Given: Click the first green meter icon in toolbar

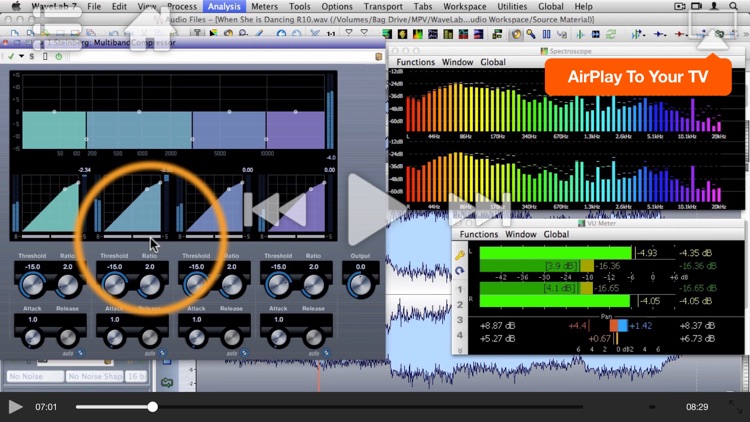Looking at the screenshot, I should [x=386, y=34].
